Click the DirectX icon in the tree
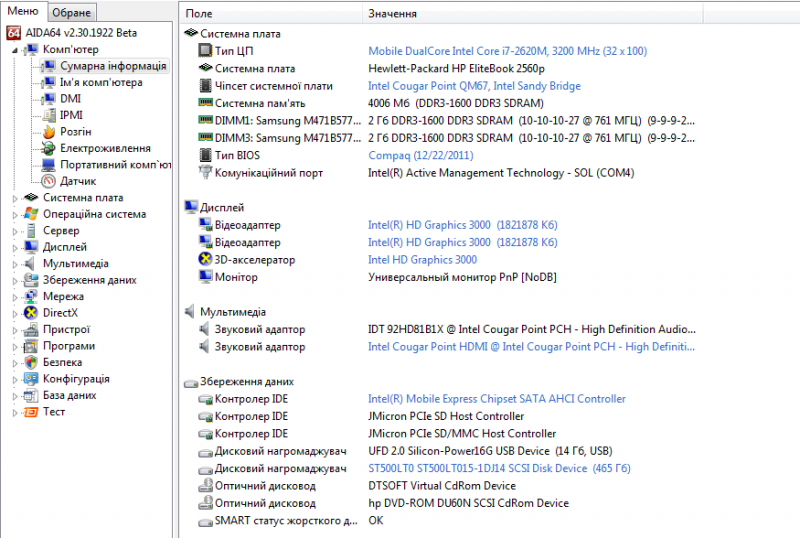 pos(31,313)
